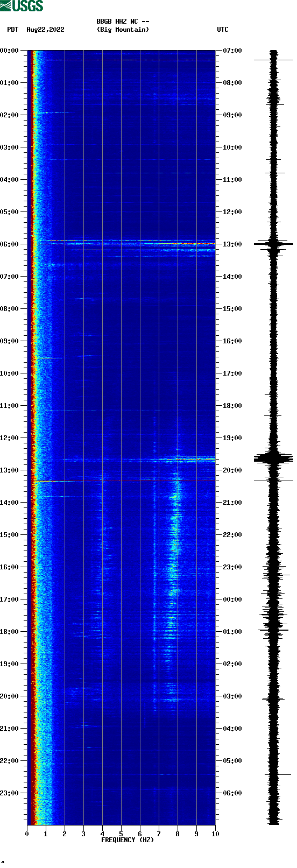297x868 pixels.
Task: Click the FREQUENCY (HZ) axis label
Action: pyautogui.click(x=128, y=840)
